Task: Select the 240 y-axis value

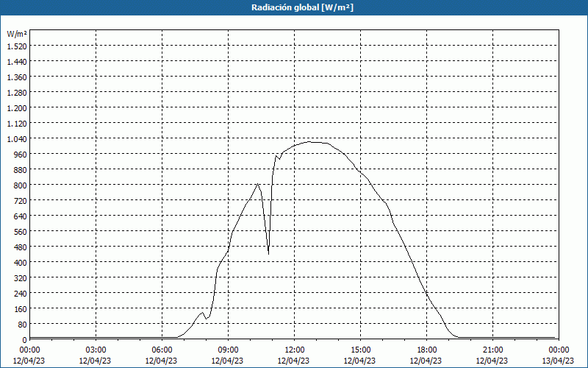Action: click(21, 293)
